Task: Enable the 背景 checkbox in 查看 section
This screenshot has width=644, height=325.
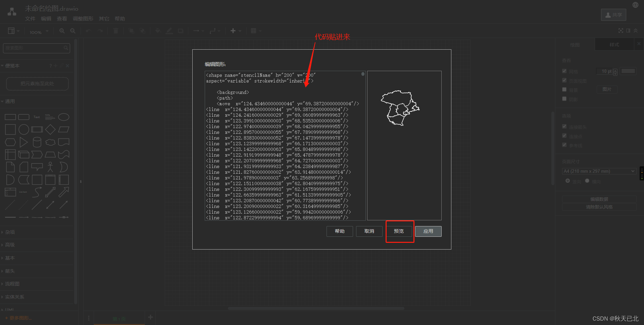Action: pos(564,89)
